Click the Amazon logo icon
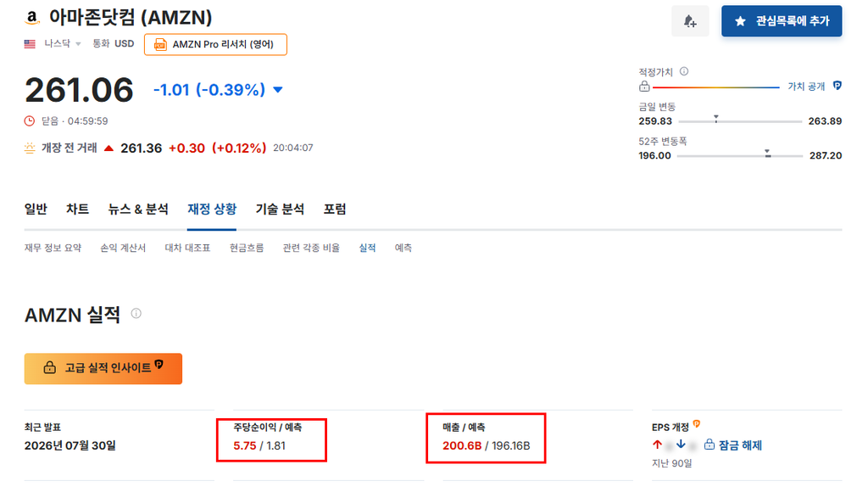Screen dimensions: 868x498 click(x=32, y=18)
